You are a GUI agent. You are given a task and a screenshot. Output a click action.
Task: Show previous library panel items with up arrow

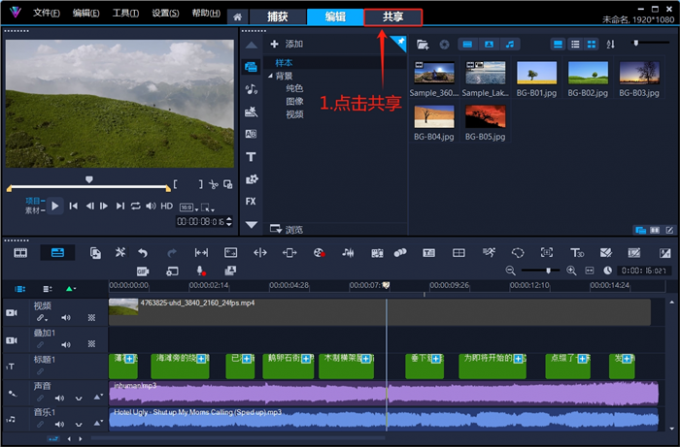coord(252,45)
